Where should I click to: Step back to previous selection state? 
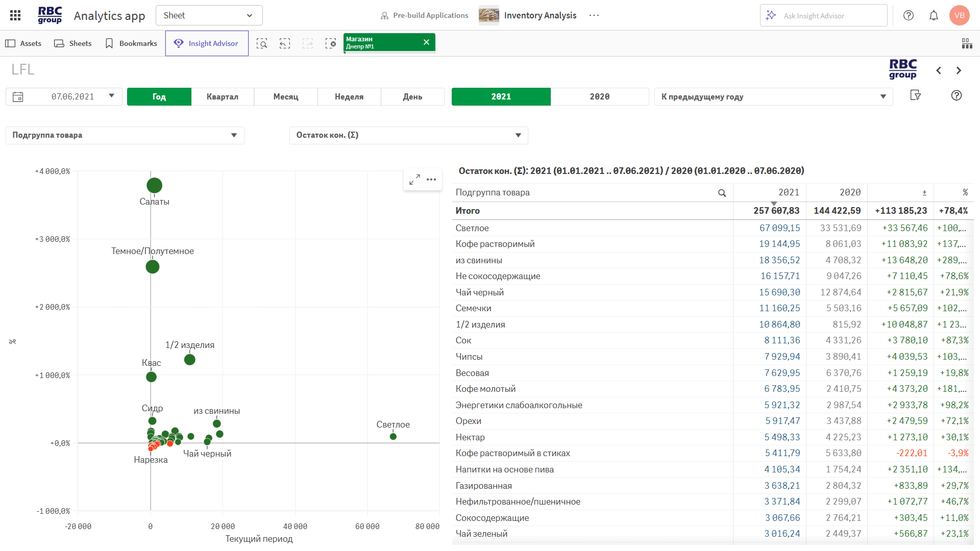(x=285, y=43)
